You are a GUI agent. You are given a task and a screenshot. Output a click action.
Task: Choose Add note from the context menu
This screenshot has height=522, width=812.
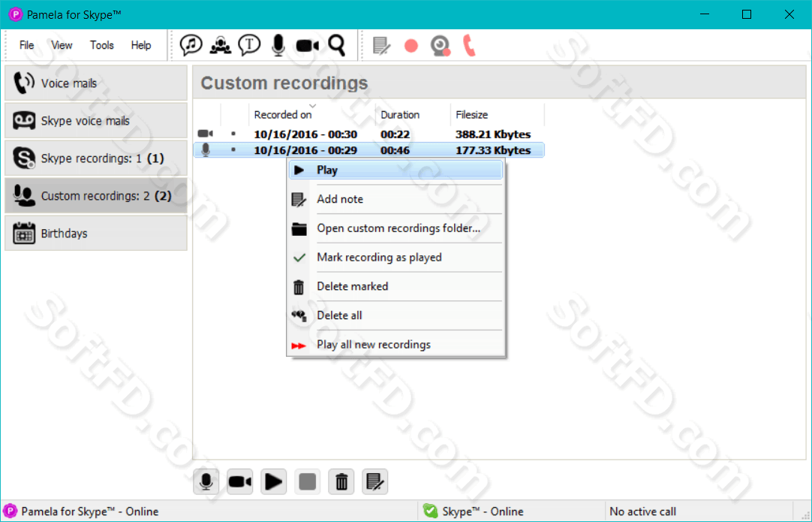(x=395, y=199)
